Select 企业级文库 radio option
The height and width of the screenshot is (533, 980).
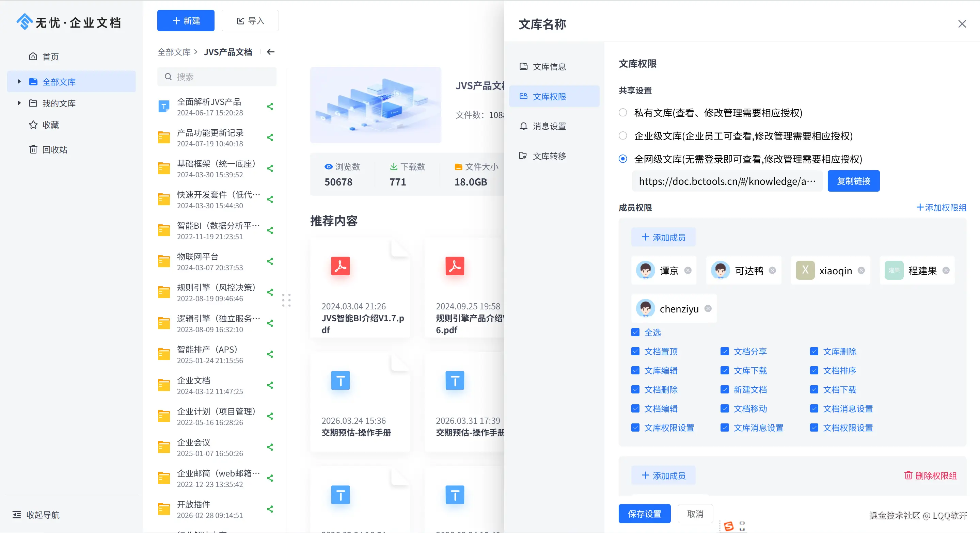[623, 136]
